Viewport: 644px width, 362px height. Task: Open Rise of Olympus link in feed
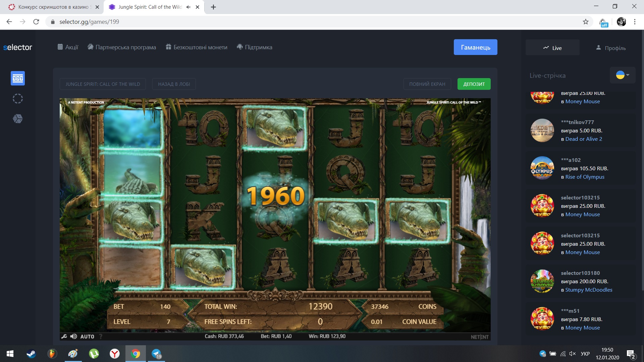tap(585, 177)
